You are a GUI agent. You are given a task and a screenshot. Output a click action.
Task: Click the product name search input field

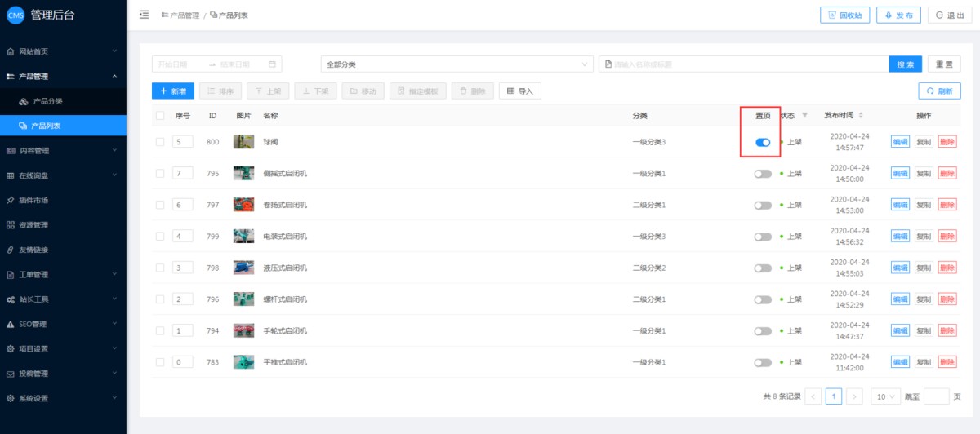743,64
